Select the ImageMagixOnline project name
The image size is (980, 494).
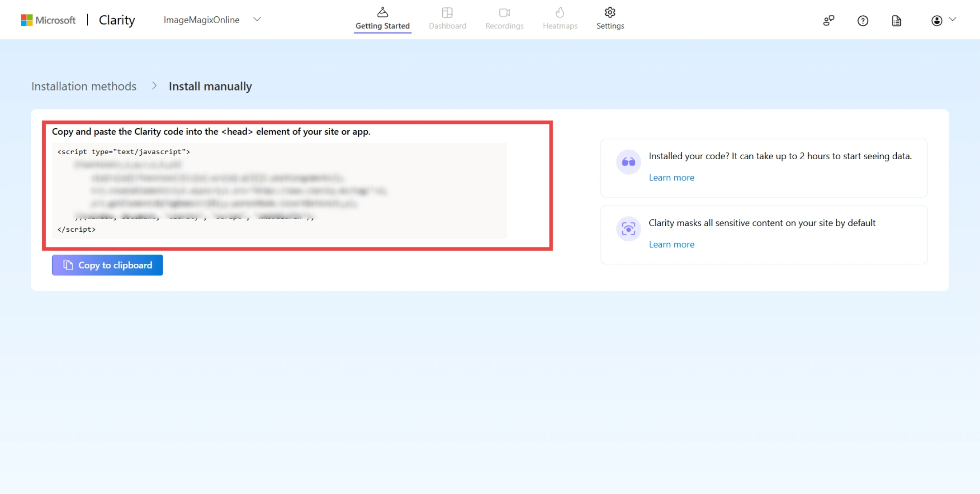201,20
